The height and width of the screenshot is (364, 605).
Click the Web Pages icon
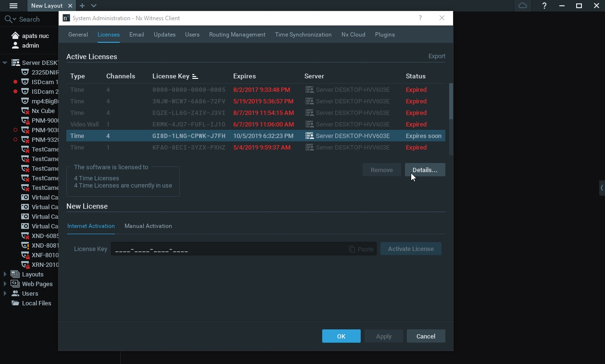[x=15, y=284]
